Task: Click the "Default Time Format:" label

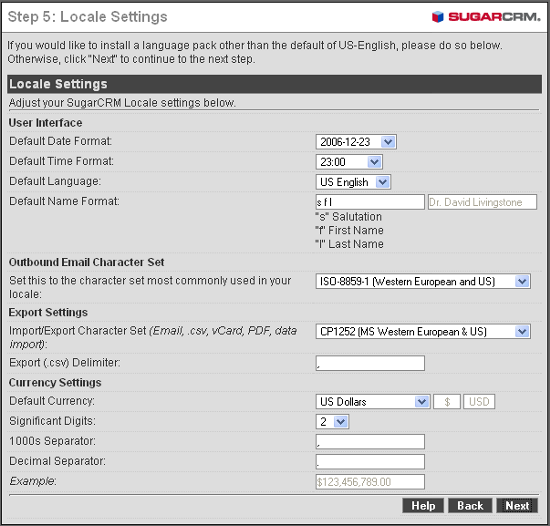Action: coord(61,161)
